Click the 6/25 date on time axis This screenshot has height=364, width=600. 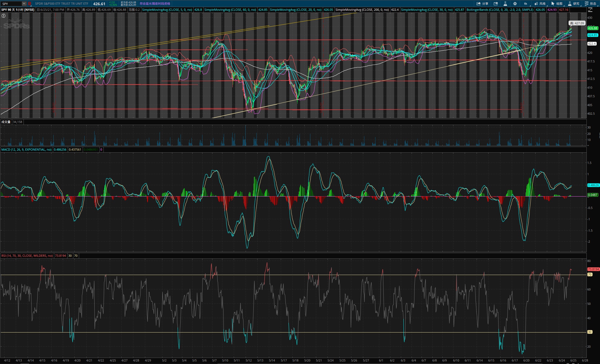(x=573, y=360)
